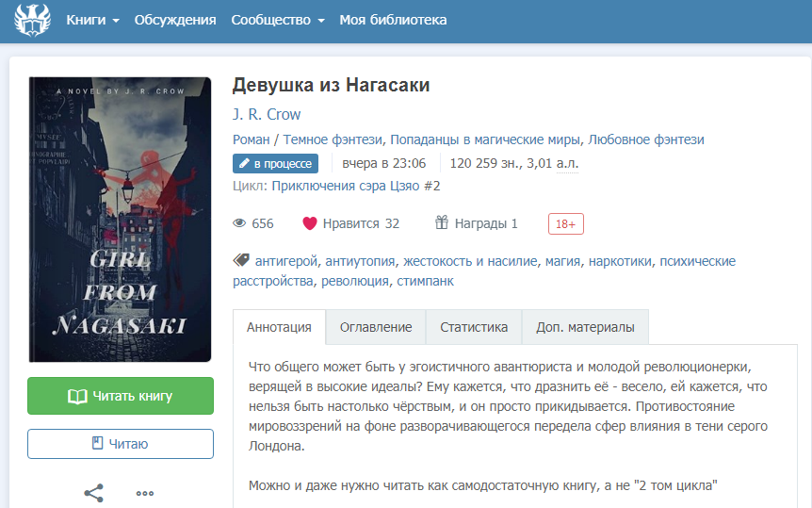The width and height of the screenshot is (812, 508).
Task: Expand the Книги dropdown menu
Action: [x=92, y=20]
